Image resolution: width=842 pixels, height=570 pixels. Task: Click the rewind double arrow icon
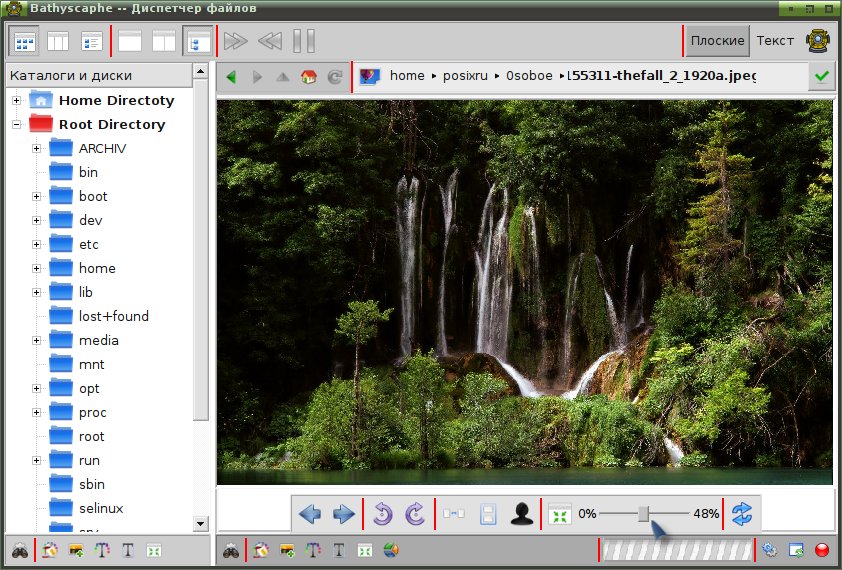click(270, 41)
